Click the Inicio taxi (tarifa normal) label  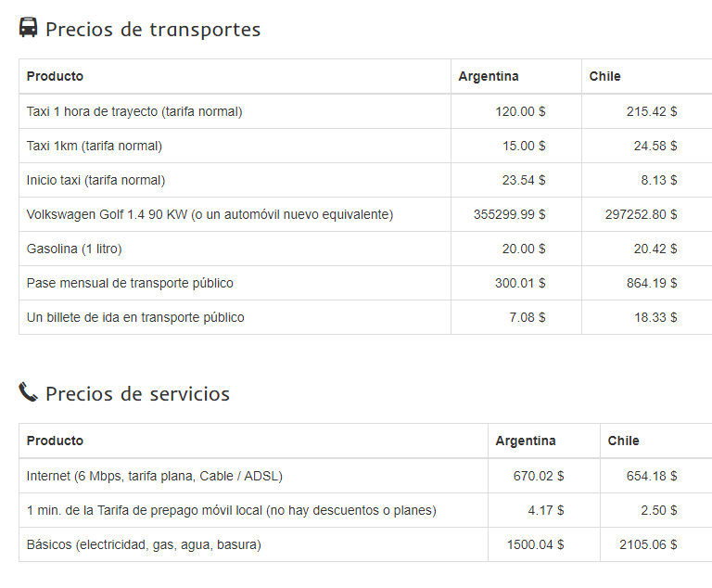pyautogui.click(x=95, y=180)
